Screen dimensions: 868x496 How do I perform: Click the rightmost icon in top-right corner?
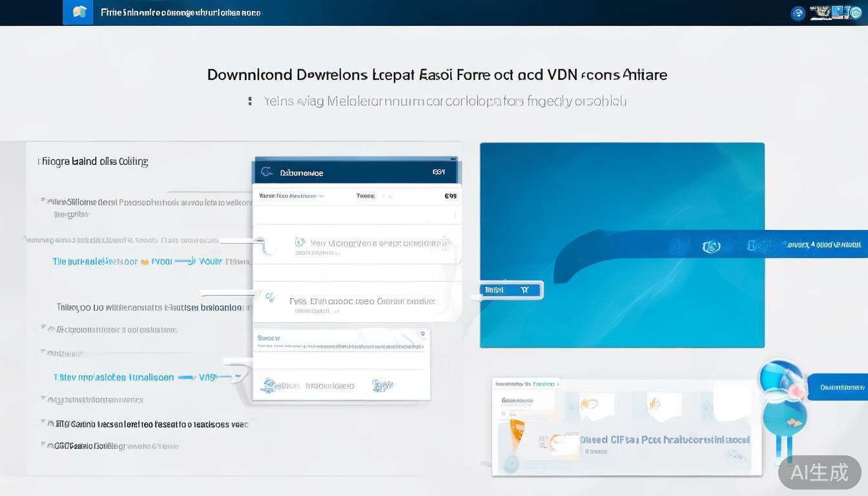[854, 12]
